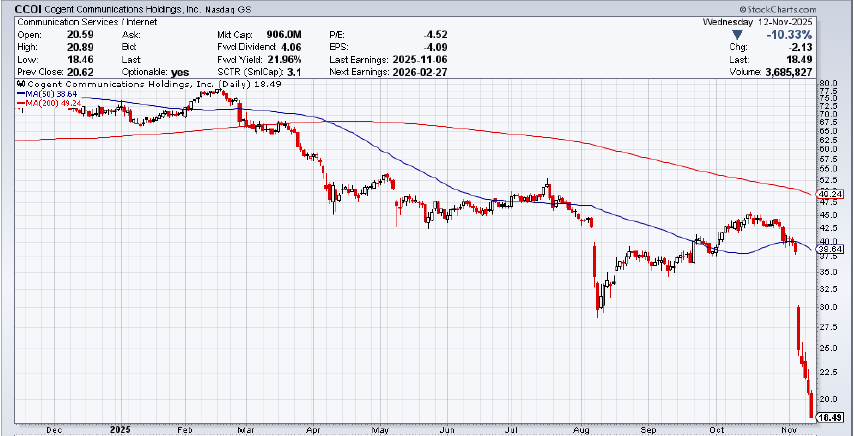
Task: Click the MA(200) 49.24 legend text
Action: pos(51,102)
